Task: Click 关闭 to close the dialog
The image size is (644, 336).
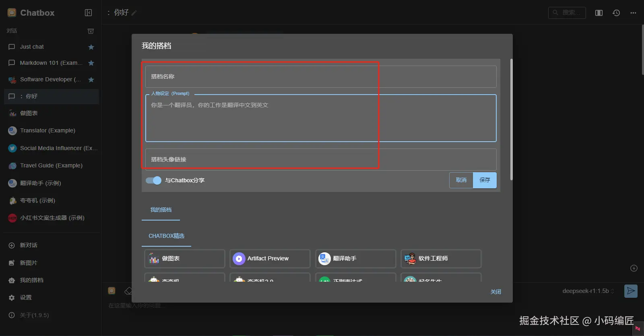Action: 495,292
